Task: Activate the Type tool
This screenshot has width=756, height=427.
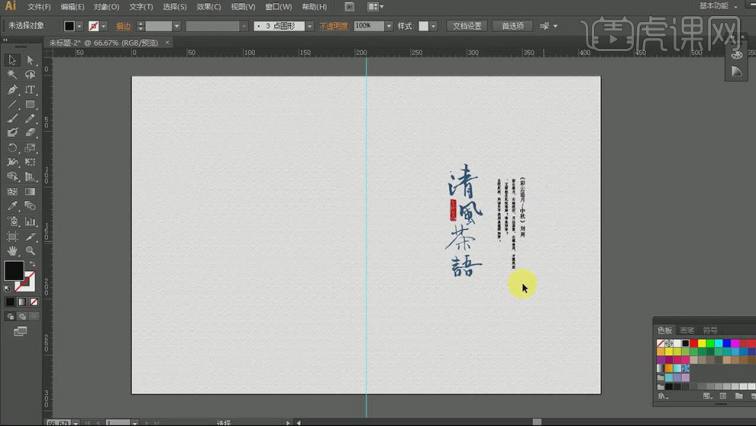Action: pos(30,90)
